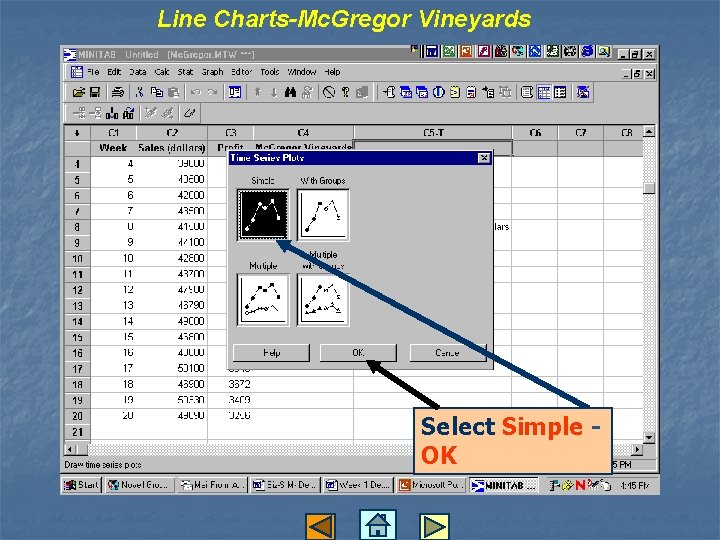This screenshot has height=540, width=720.
Task: Click the Show Info circle icon
Action: [439, 92]
